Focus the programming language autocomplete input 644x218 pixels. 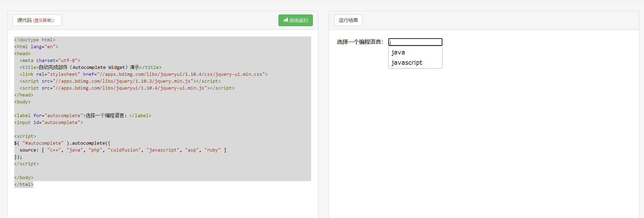[415, 42]
